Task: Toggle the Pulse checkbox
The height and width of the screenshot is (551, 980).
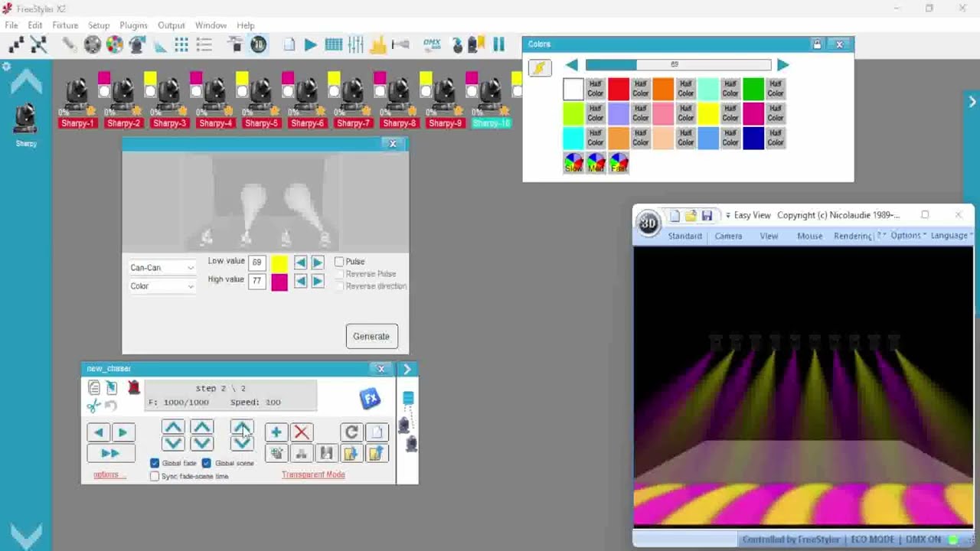Action: click(x=339, y=262)
